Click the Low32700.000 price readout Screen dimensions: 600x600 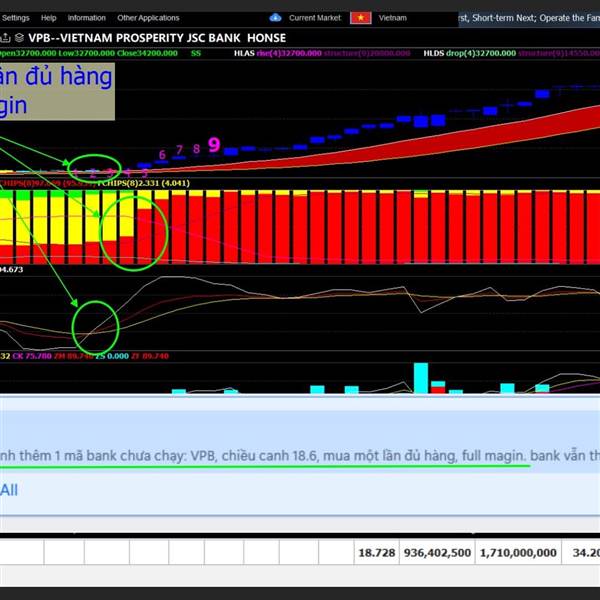pyautogui.click(x=86, y=53)
